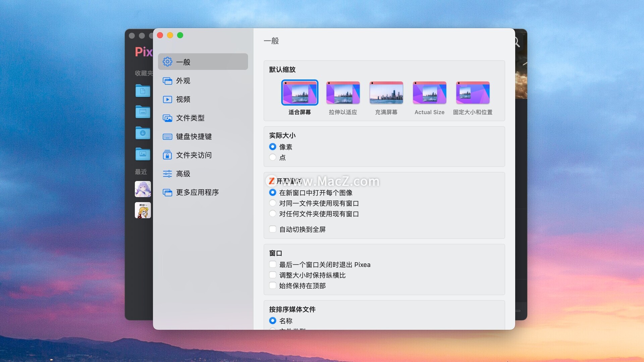Image resolution: width=644 pixels, height=362 pixels.
Task: Click the 更多应用程序 window icon
Action: pyautogui.click(x=167, y=192)
